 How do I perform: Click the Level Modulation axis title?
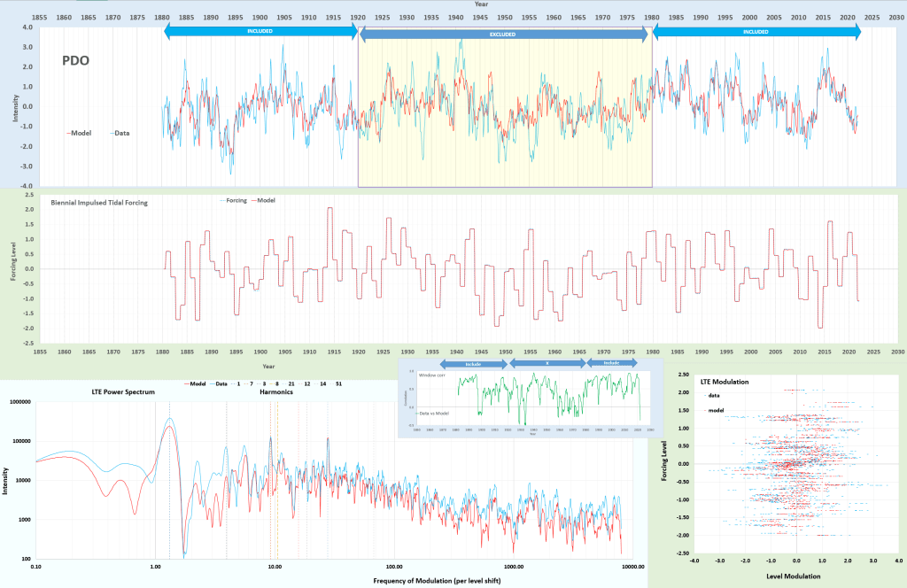click(x=797, y=576)
